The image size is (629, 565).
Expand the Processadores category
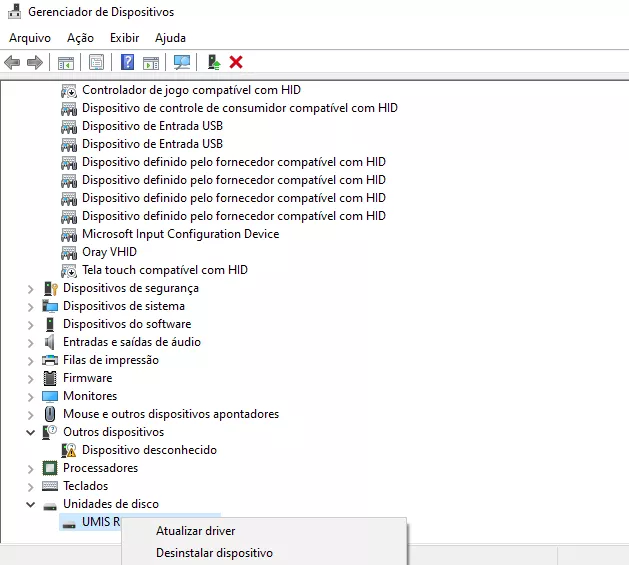tap(30, 469)
